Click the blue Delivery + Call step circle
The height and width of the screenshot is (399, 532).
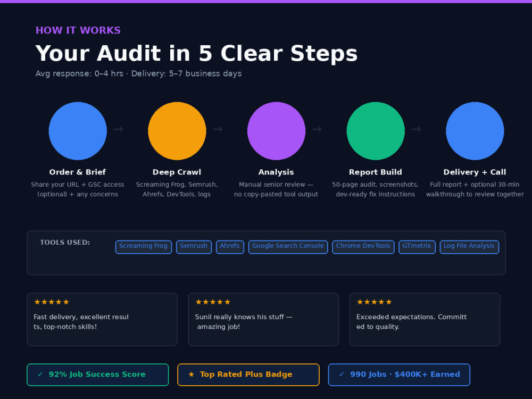tap(475, 131)
